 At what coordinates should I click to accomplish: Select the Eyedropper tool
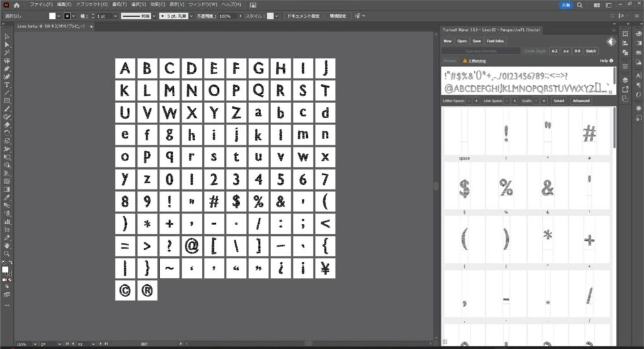pyautogui.click(x=7, y=197)
